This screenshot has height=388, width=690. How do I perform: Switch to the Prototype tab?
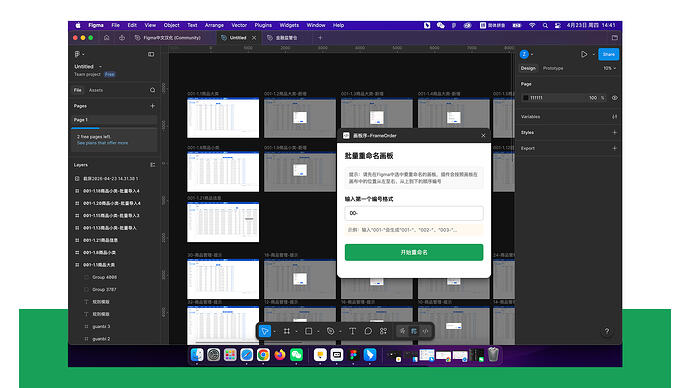(x=553, y=68)
